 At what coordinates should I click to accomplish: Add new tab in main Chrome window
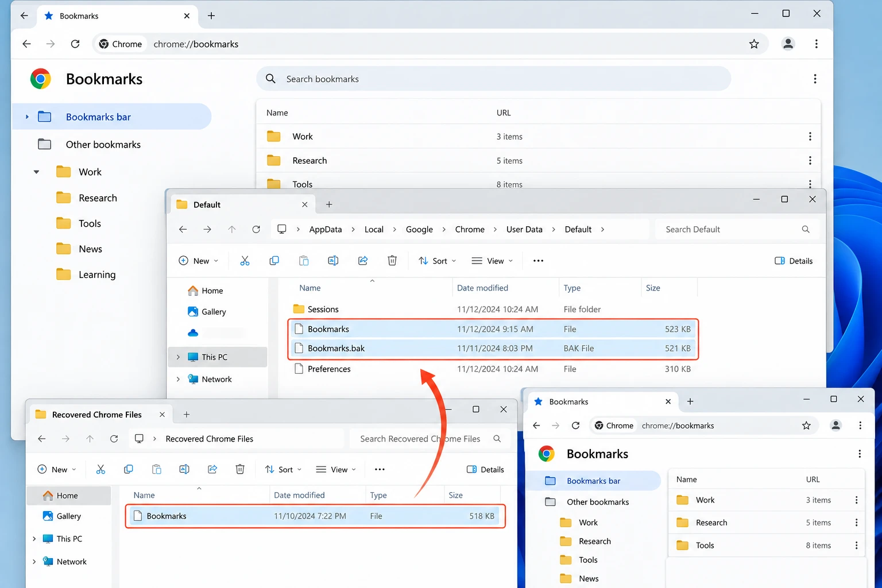coord(211,16)
